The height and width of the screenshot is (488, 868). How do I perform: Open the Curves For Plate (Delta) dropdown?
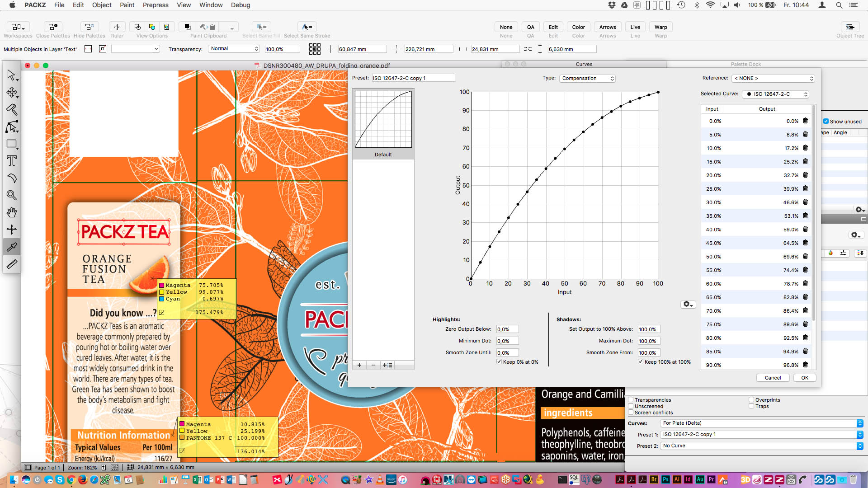click(x=762, y=423)
